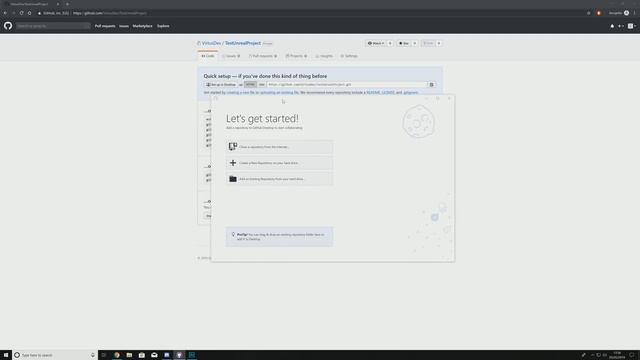
Task: Go back in the browser
Action: pyautogui.click(x=5, y=13)
